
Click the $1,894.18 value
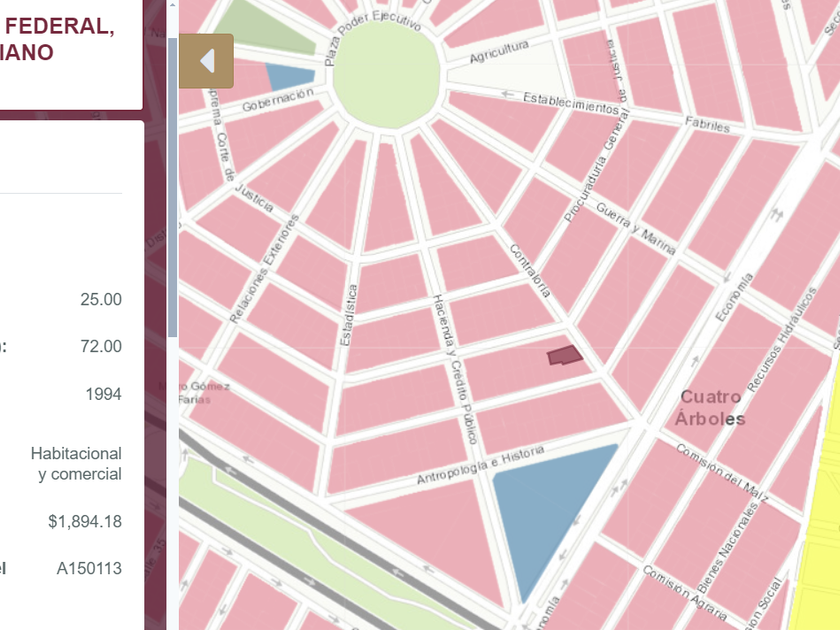point(85,521)
